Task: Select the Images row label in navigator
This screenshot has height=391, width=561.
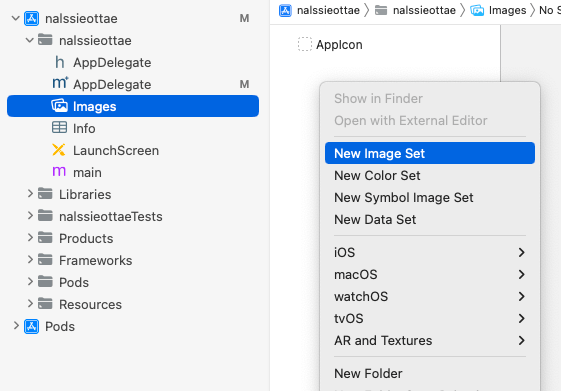Action: 94,107
